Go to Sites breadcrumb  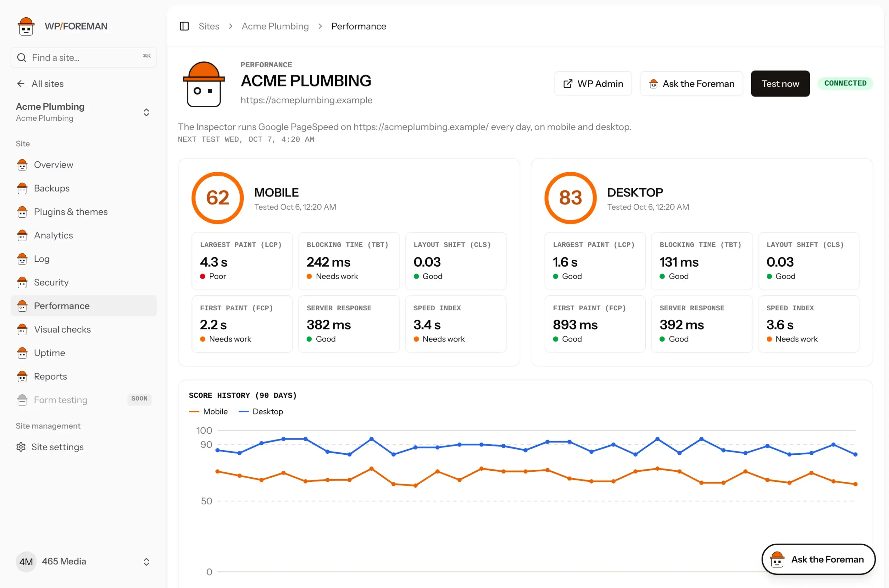coord(209,26)
